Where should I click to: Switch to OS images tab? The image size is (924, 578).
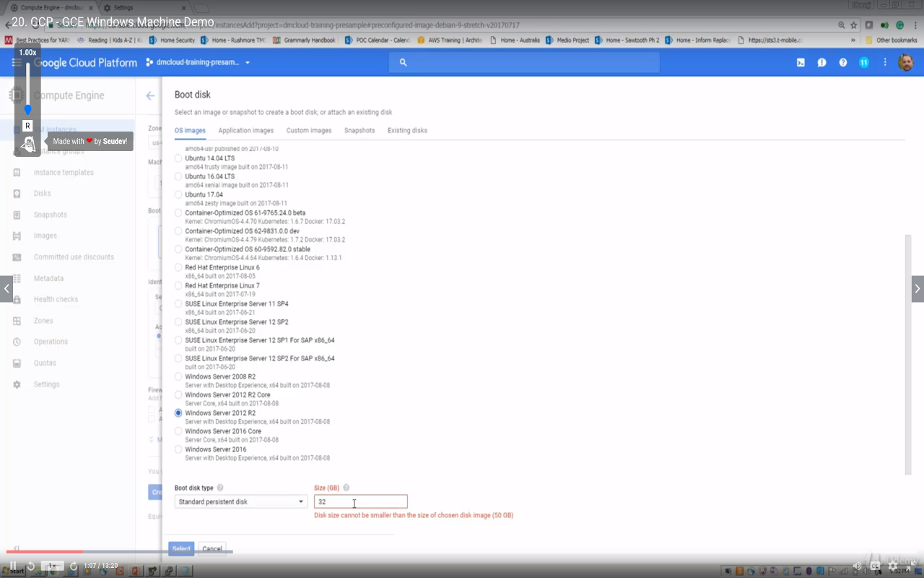coord(190,131)
